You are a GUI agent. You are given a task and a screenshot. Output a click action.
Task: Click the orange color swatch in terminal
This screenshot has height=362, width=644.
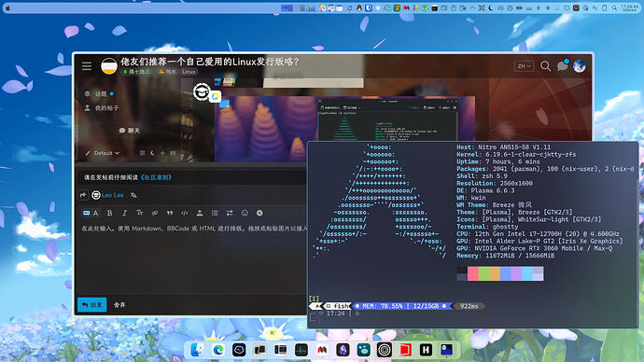tap(495, 273)
